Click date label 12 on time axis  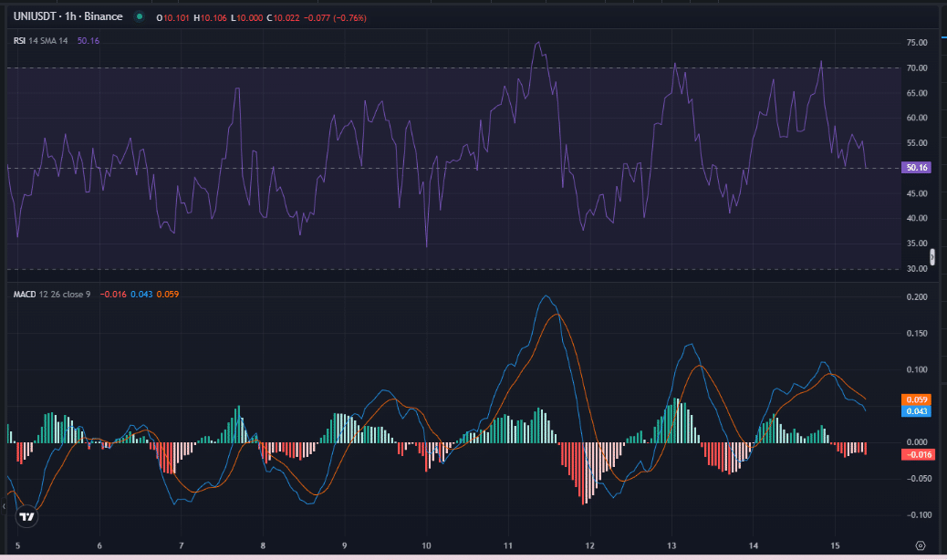click(589, 545)
